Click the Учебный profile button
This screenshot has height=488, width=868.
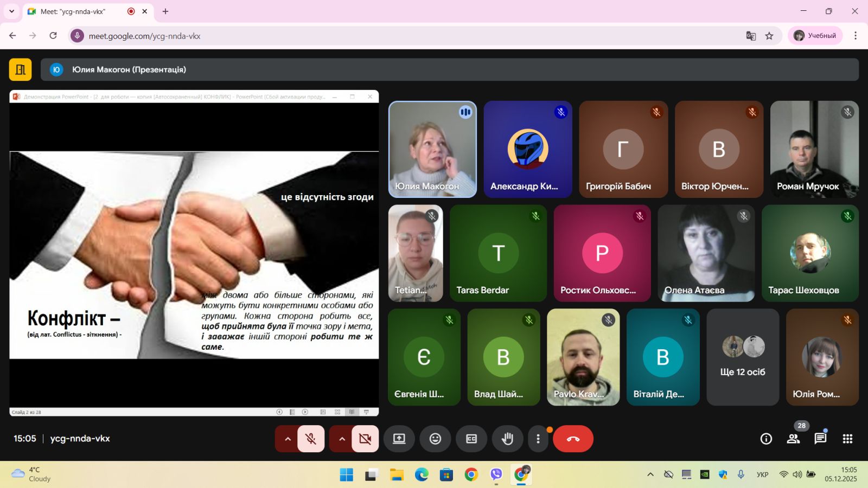(815, 36)
